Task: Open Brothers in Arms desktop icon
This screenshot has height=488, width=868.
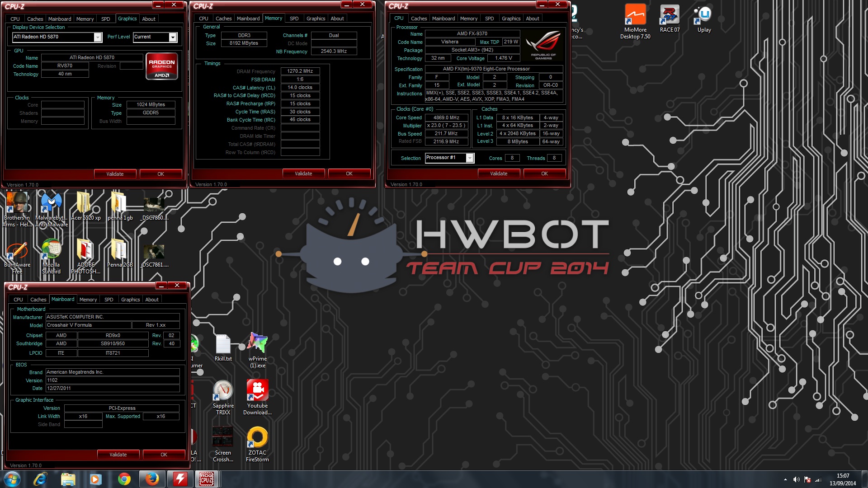Action: 17,209
